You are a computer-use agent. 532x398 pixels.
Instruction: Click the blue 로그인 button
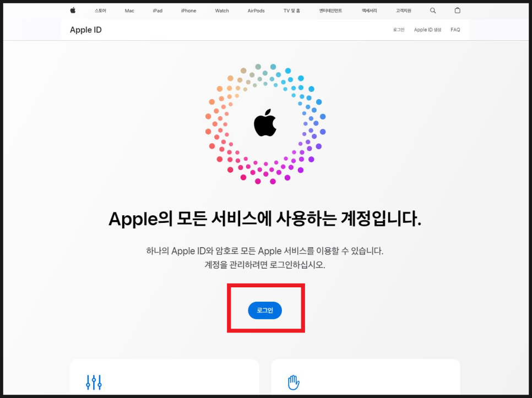click(x=265, y=310)
